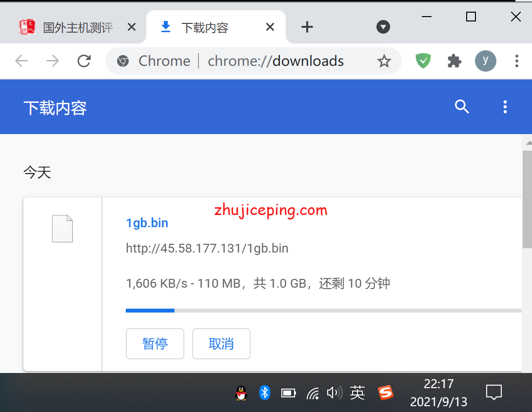Open the speaker volume control
The image size is (532, 412).
[x=334, y=392]
